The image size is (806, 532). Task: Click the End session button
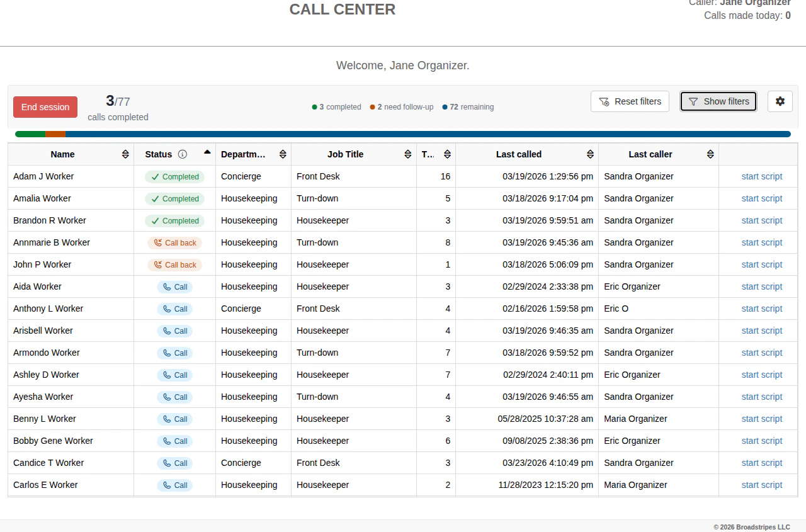[45, 106]
